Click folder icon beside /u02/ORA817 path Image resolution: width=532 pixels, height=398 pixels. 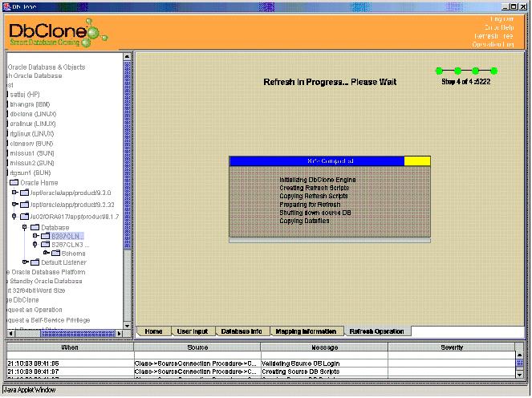[x=24, y=217]
